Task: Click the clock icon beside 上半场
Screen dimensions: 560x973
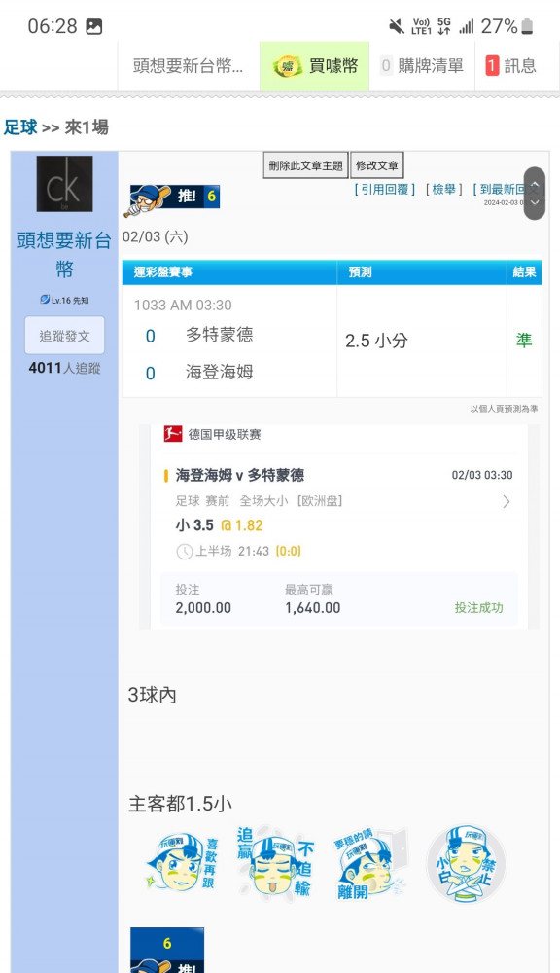Action: click(184, 551)
